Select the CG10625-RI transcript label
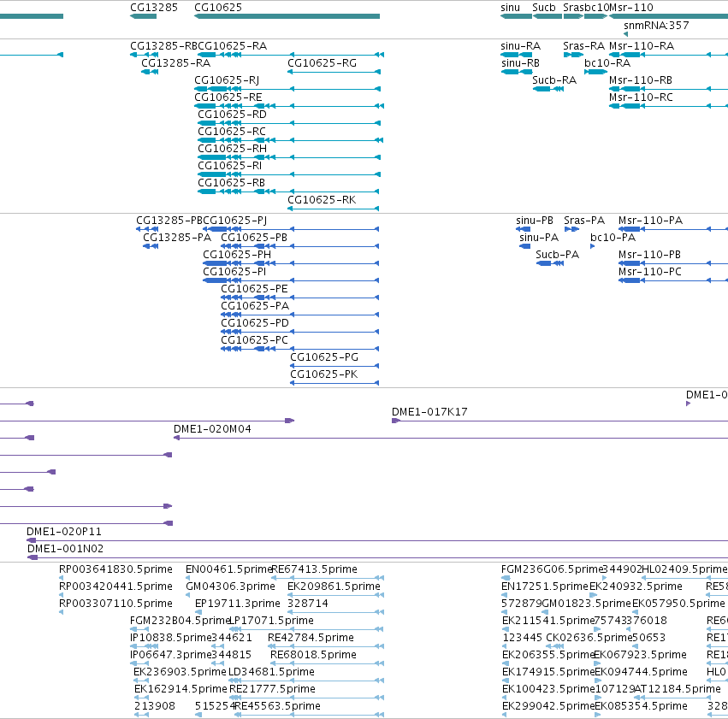 230,166
